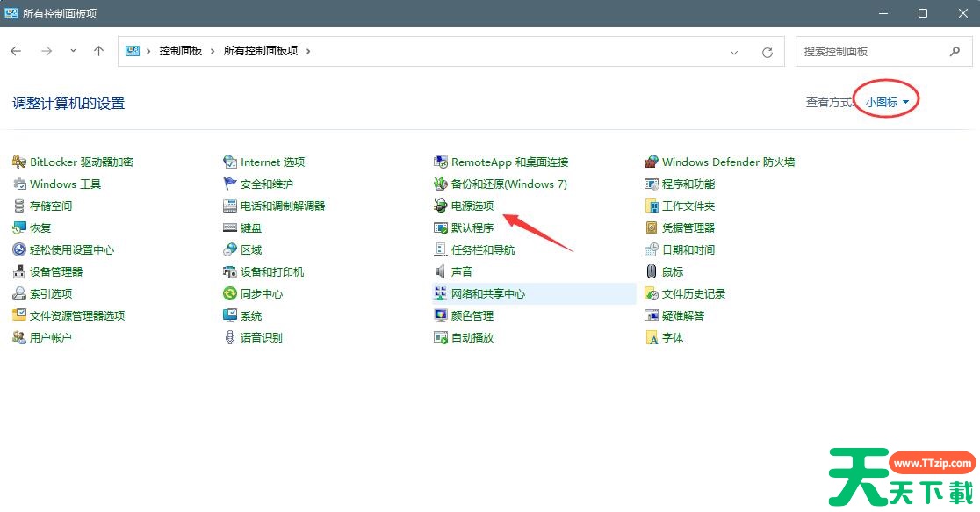Click the 鼠标 mouse icon

point(652,271)
